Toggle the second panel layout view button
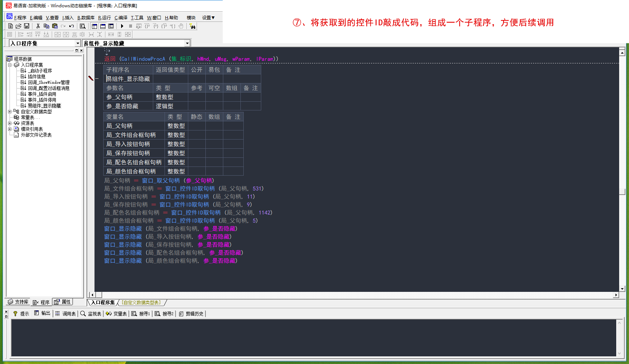629x364 pixels. tap(103, 26)
